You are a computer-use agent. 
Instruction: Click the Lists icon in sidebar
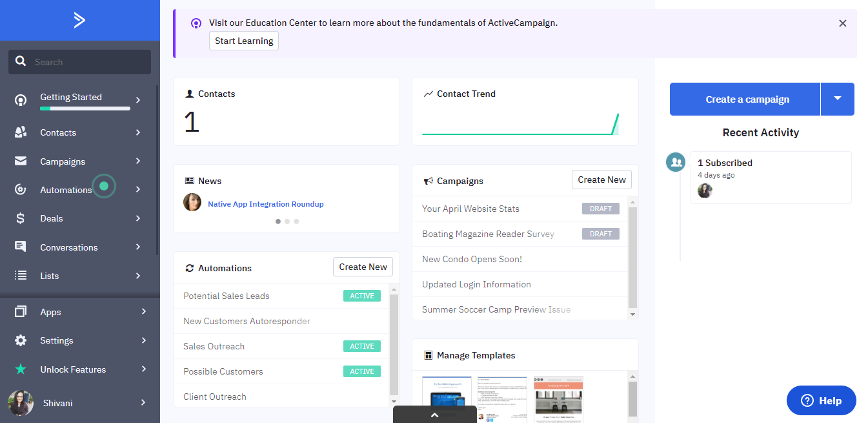click(x=21, y=276)
